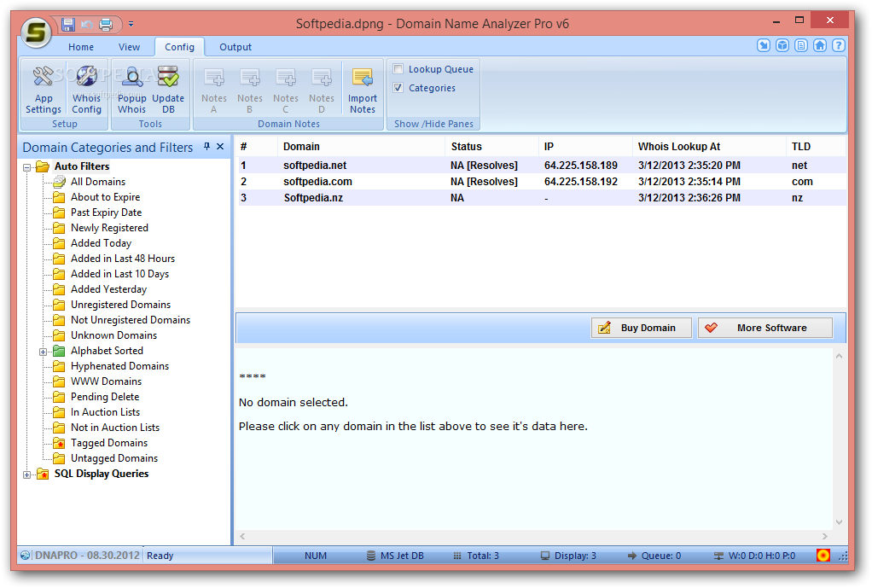Click the arrow icon at top right
Viewport: 872px width, 588px height.
point(764,45)
